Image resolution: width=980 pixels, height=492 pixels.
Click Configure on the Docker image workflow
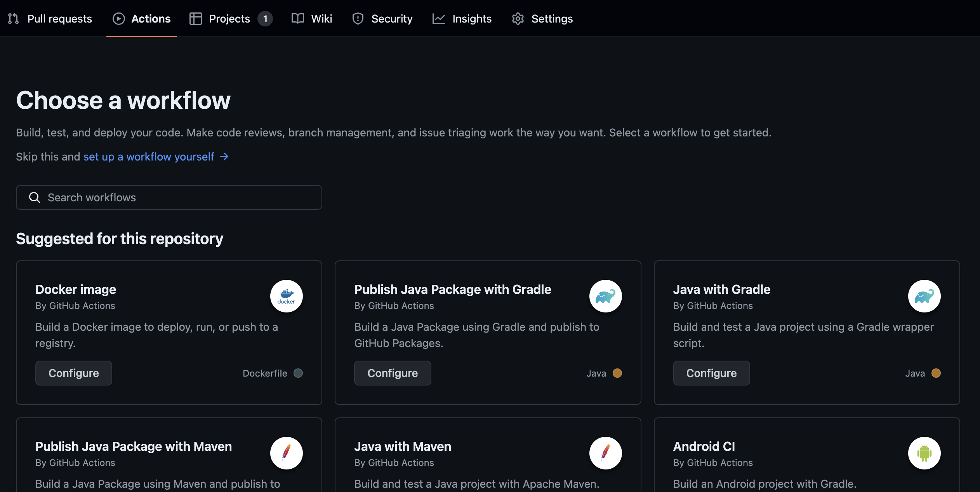[x=73, y=373]
